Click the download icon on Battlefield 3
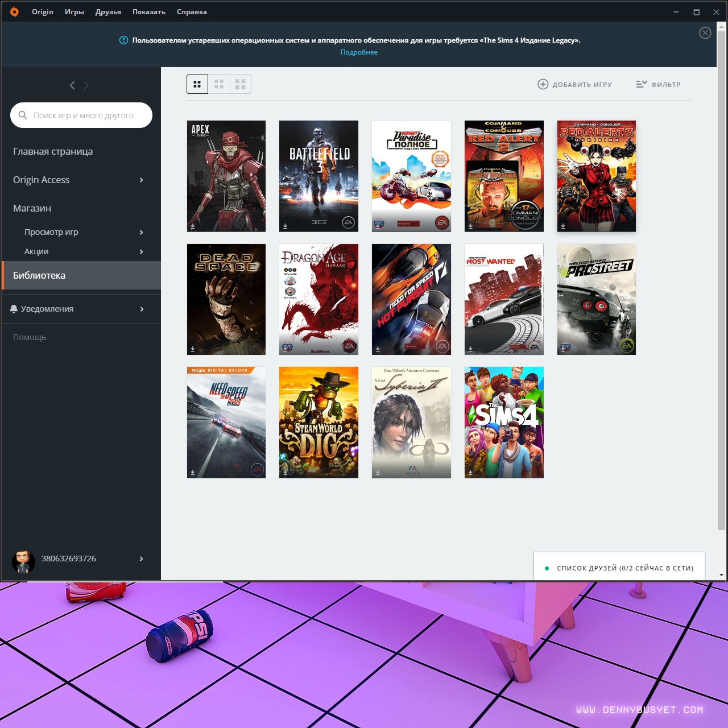728x728 pixels. (285, 226)
